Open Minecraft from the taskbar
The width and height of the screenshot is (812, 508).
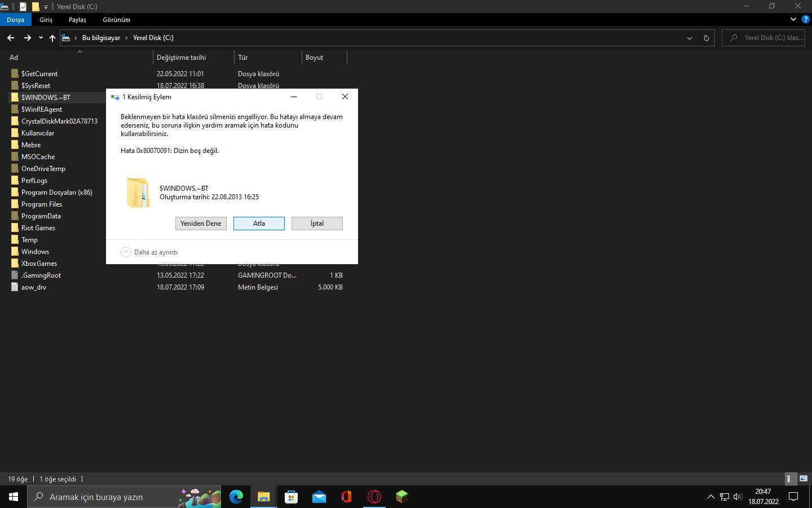pos(401,497)
